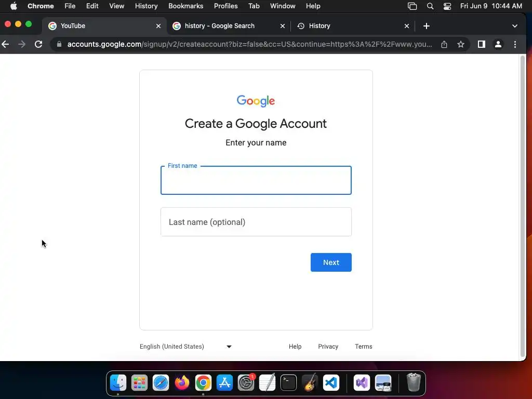Open a new tab with plus button
Viewport: 532px width, 399px height.
(427, 26)
